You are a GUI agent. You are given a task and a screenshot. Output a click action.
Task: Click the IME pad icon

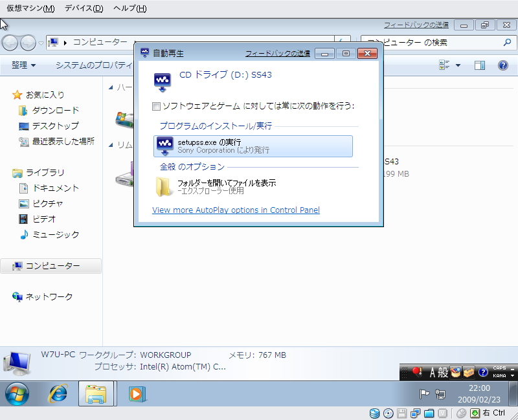coord(456,373)
